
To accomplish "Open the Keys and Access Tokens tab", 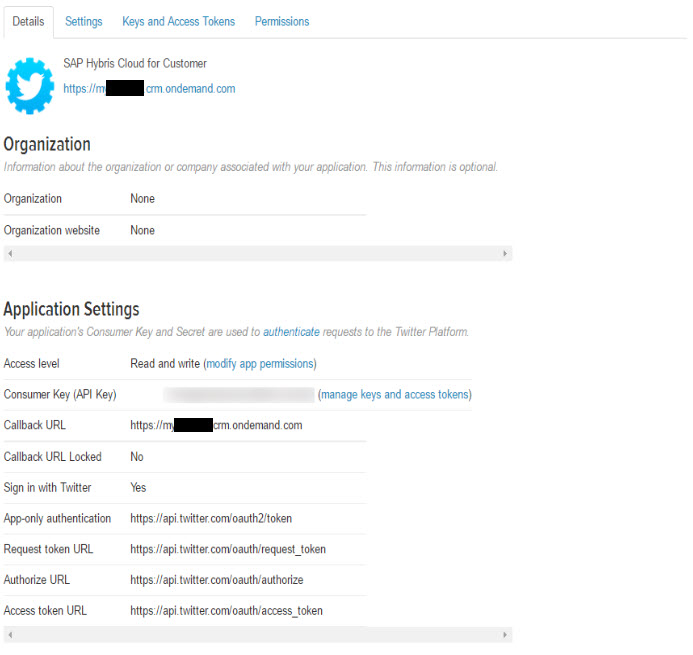I will point(179,21).
